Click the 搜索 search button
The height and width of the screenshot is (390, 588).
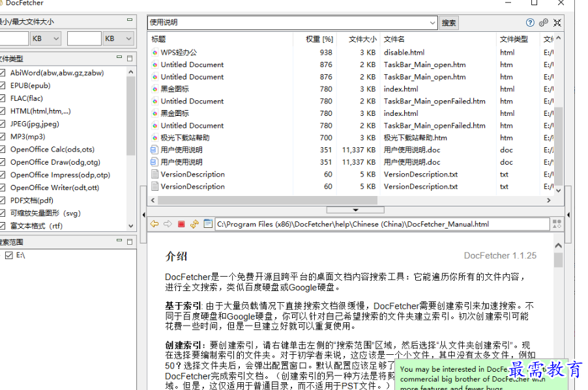click(448, 23)
